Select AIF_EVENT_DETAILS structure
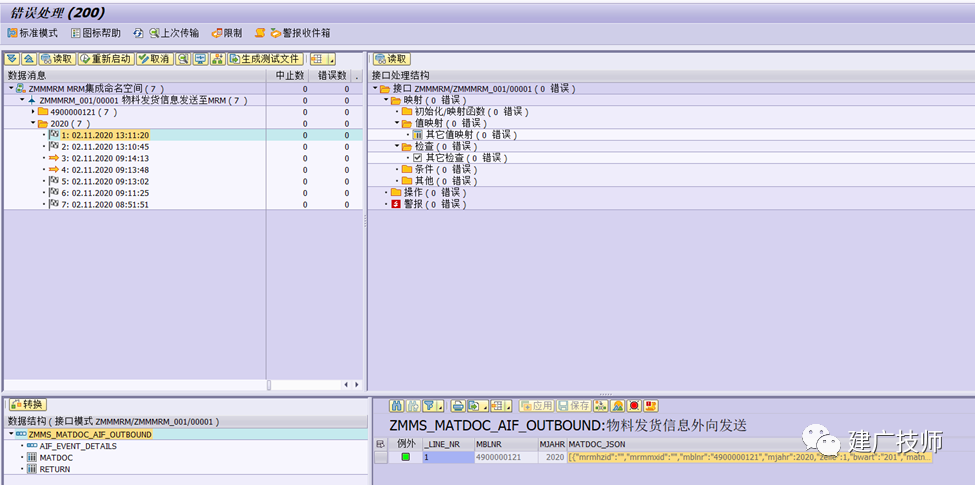 (x=78, y=446)
